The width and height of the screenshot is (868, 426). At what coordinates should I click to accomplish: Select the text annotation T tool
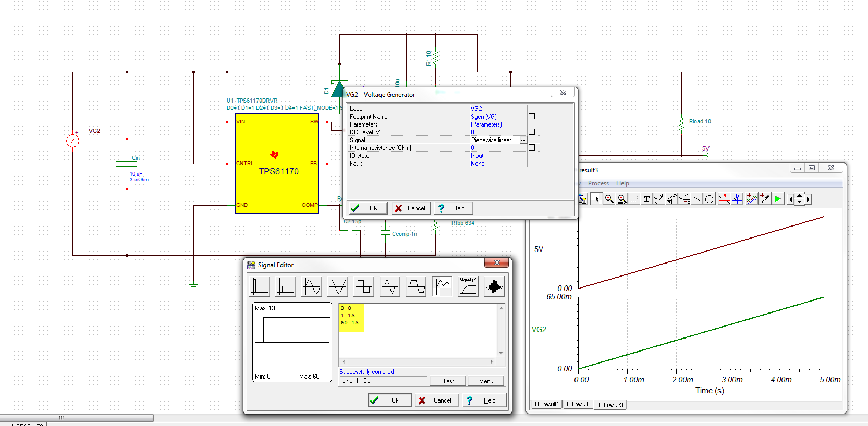tap(646, 199)
